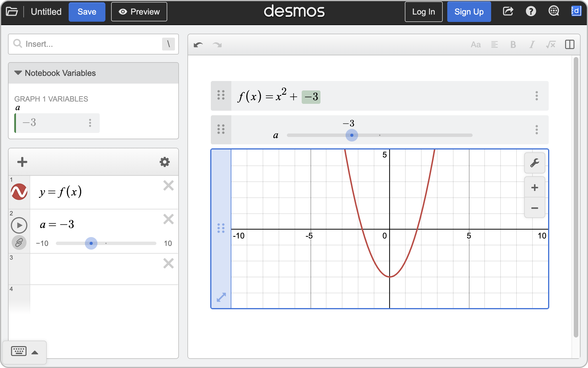
Task: Click the Log In button
Action: click(x=424, y=12)
